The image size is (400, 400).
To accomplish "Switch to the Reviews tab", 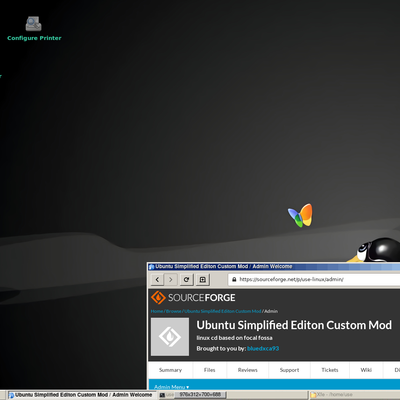I will pos(248,370).
